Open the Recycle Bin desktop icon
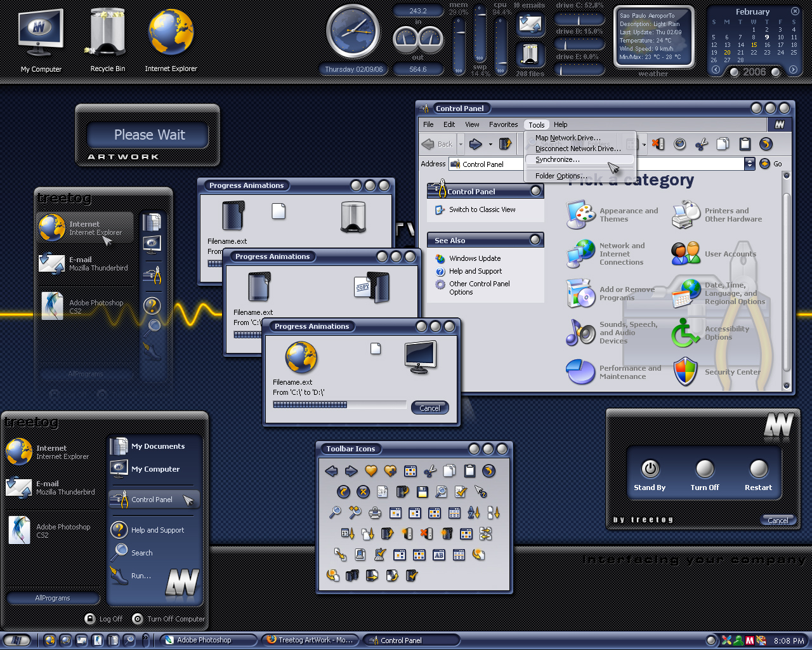812x650 pixels. pyautogui.click(x=107, y=39)
